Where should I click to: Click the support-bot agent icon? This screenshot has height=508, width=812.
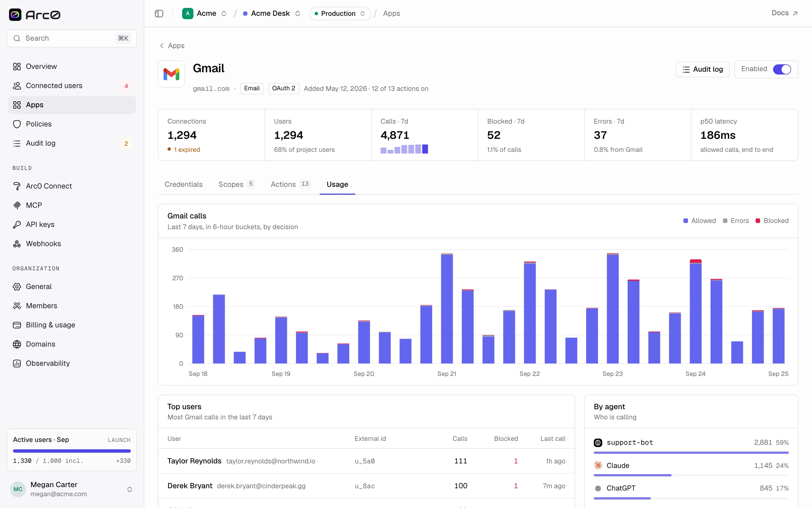pyautogui.click(x=598, y=443)
